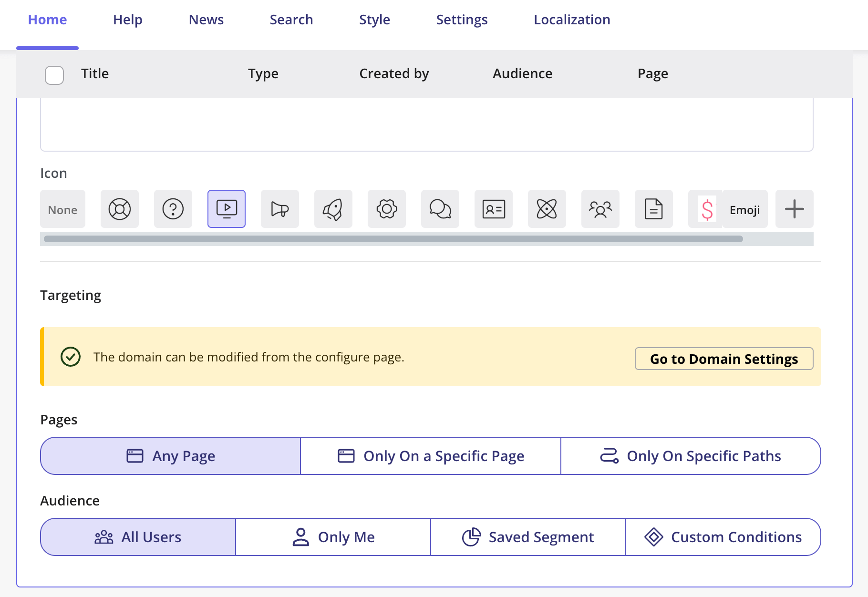Choose the rocket icon
This screenshot has height=597, width=868.
333,209
